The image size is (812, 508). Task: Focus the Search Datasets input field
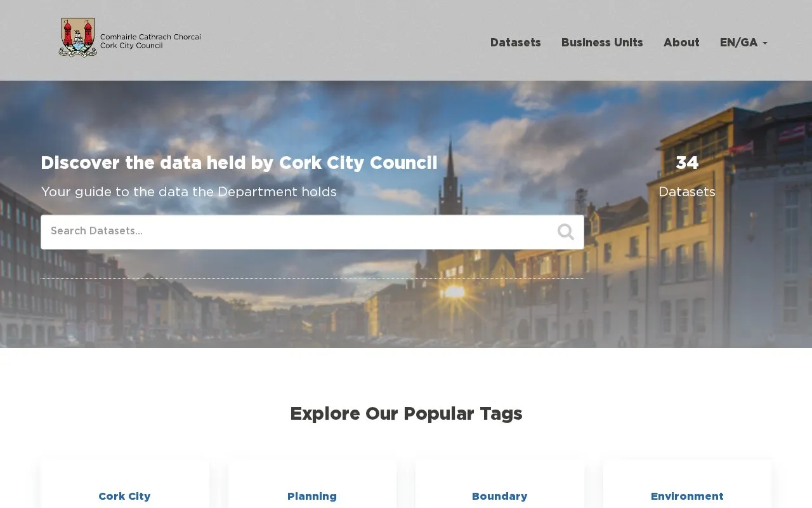coord(312,232)
